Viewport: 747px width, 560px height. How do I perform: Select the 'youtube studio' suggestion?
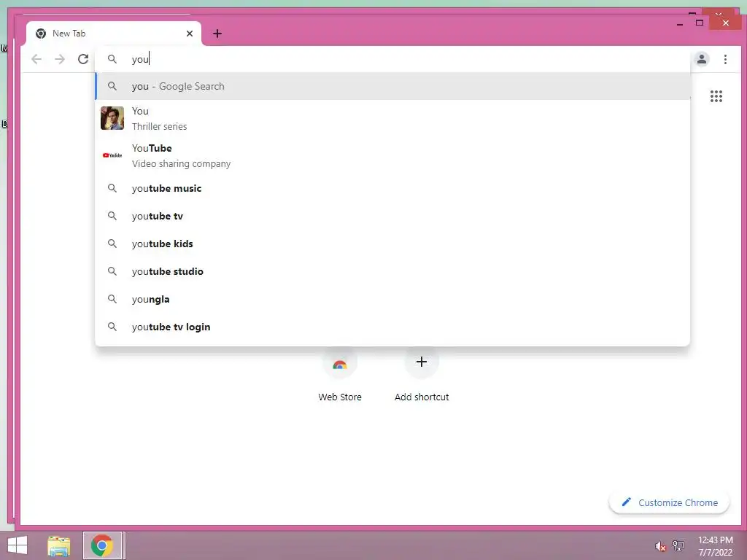point(392,271)
